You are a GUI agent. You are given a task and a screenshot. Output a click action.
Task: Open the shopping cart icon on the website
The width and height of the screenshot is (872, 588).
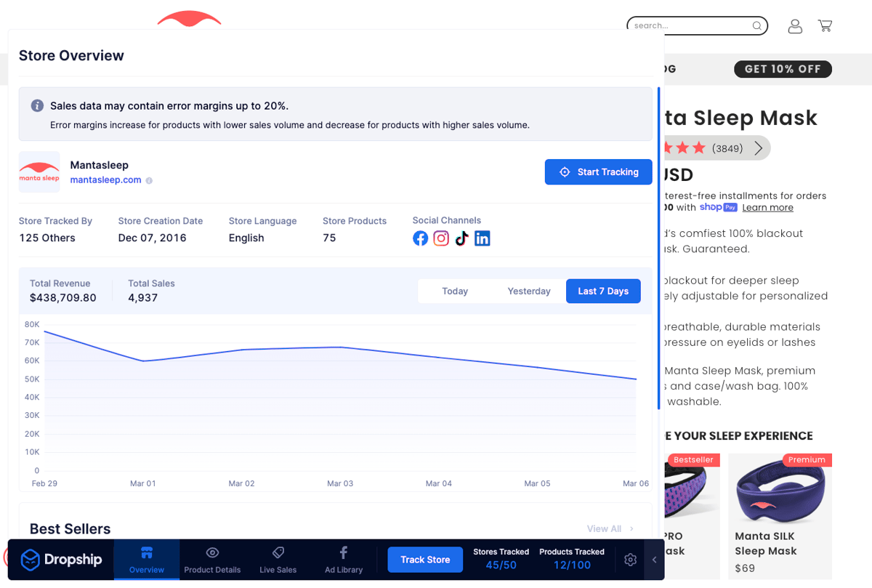coord(825,25)
